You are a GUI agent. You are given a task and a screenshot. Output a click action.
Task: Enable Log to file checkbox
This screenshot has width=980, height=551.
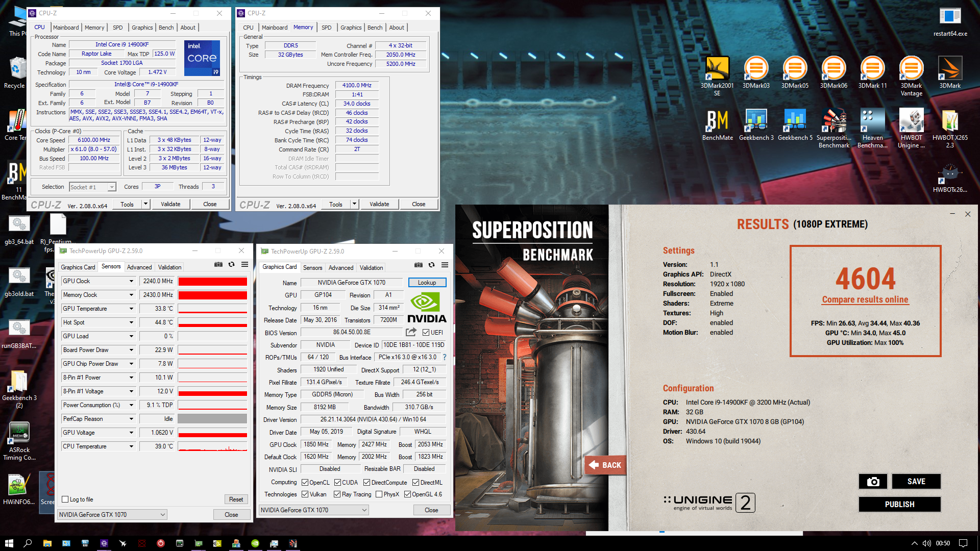pyautogui.click(x=65, y=499)
